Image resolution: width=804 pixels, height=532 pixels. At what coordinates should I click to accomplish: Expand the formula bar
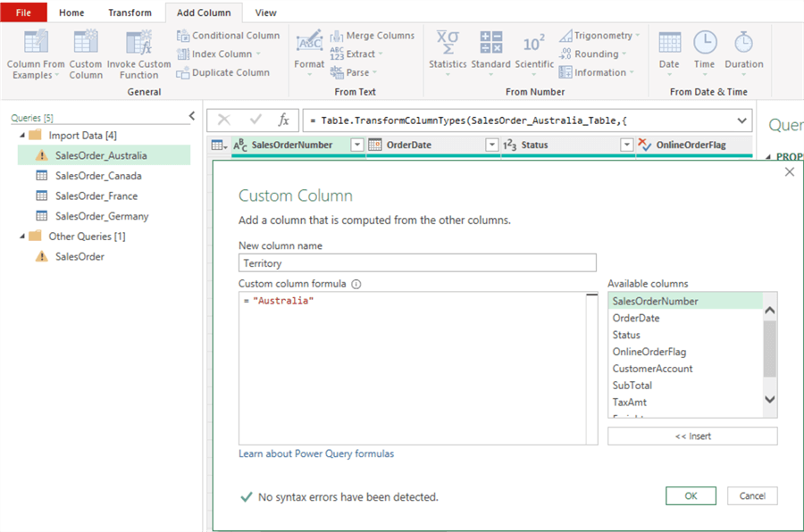[x=741, y=121]
